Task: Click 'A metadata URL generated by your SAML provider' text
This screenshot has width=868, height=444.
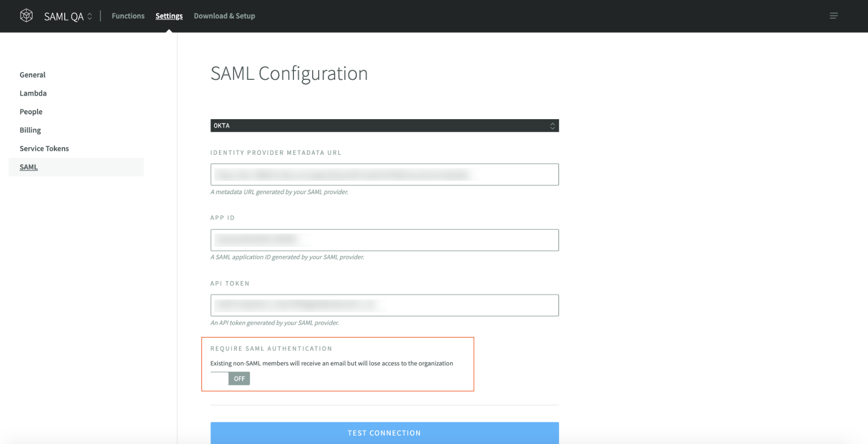Action: coord(279,192)
